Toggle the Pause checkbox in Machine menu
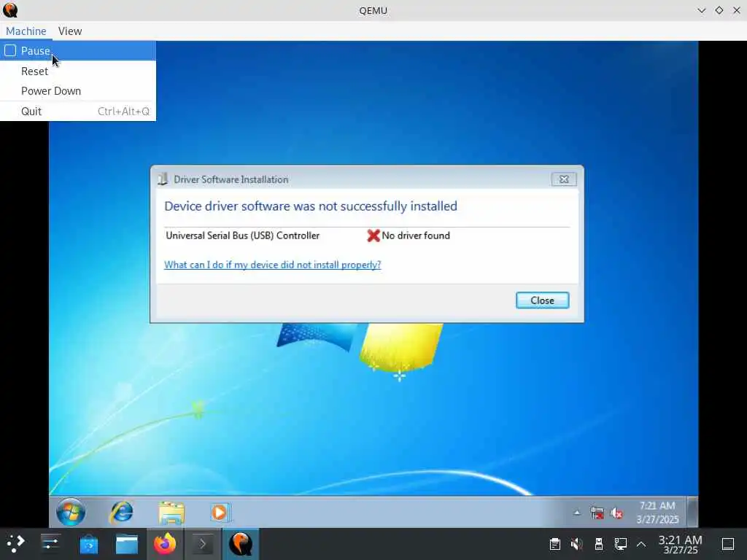Image resolution: width=747 pixels, height=560 pixels. [x=10, y=50]
